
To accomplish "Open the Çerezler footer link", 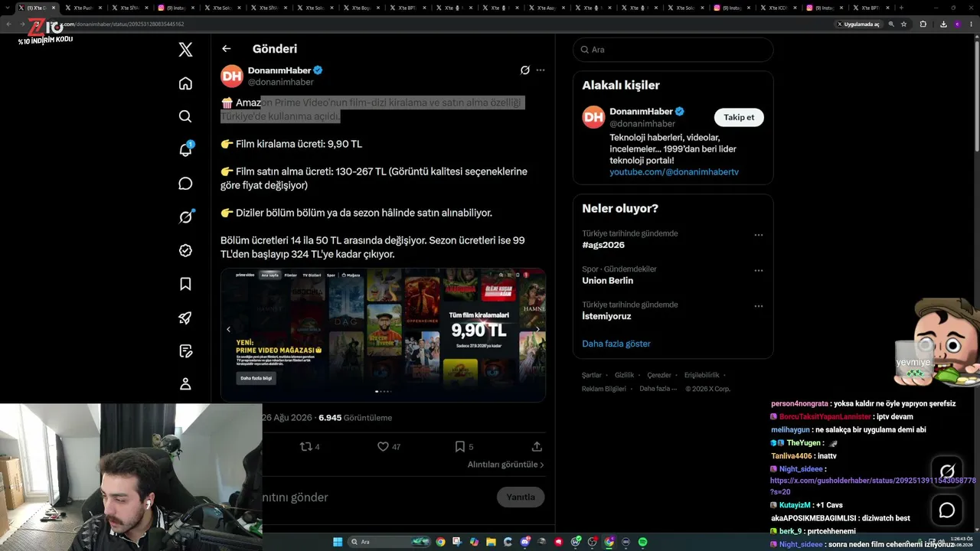I will click(659, 375).
